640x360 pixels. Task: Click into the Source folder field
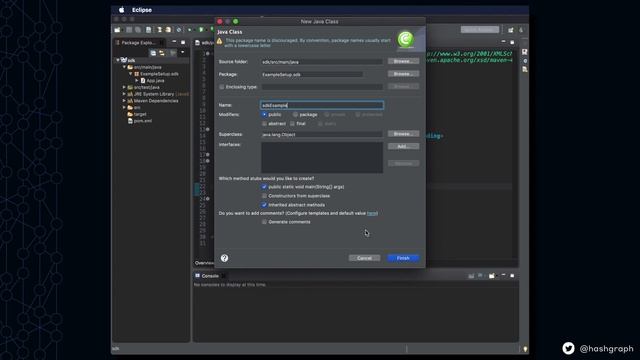(x=322, y=62)
